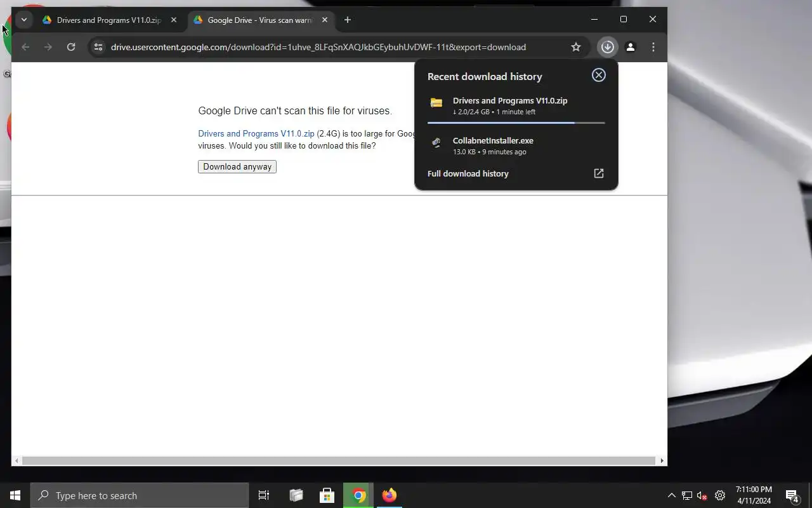Click the Download anyway button
Image resolution: width=812 pixels, height=508 pixels.
[237, 166]
